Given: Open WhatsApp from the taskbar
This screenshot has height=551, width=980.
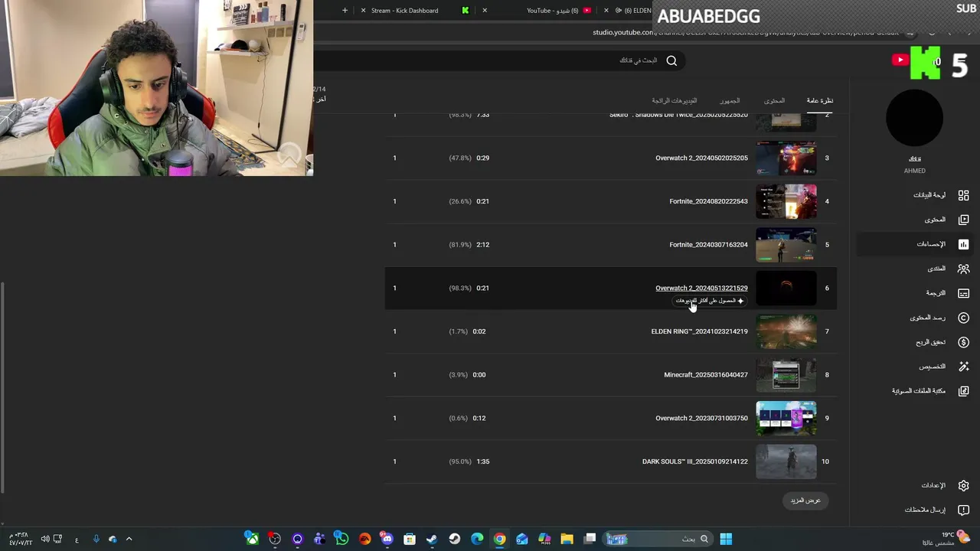Looking at the screenshot, I should pyautogui.click(x=341, y=539).
